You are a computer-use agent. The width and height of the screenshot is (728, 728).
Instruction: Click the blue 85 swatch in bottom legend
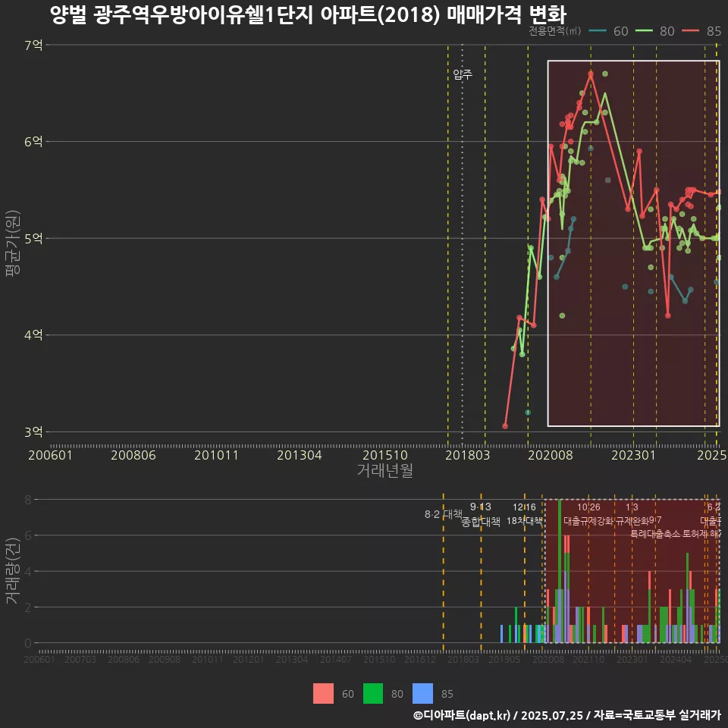point(422,693)
